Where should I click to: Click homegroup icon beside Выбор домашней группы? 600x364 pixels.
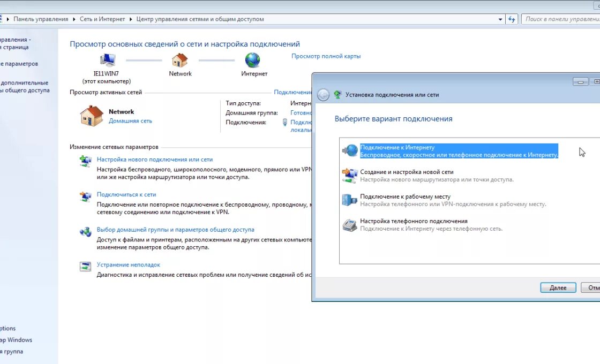click(85, 231)
